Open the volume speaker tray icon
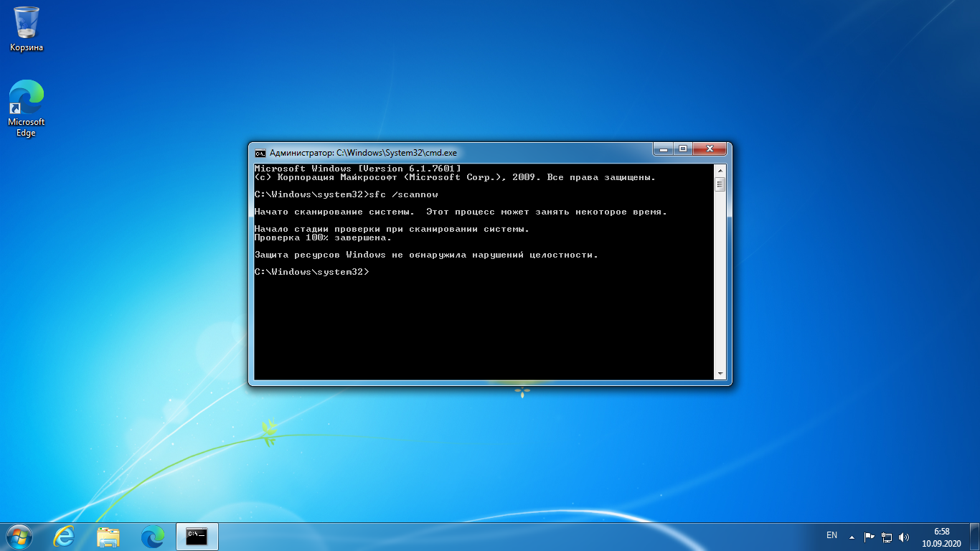The height and width of the screenshot is (551, 980). [x=904, y=537]
